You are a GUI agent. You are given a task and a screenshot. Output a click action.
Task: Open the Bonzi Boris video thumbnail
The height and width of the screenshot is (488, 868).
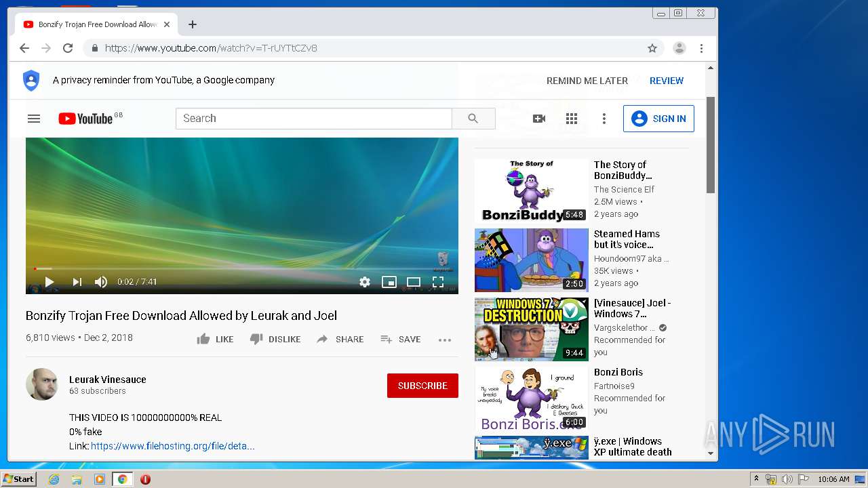click(x=532, y=399)
